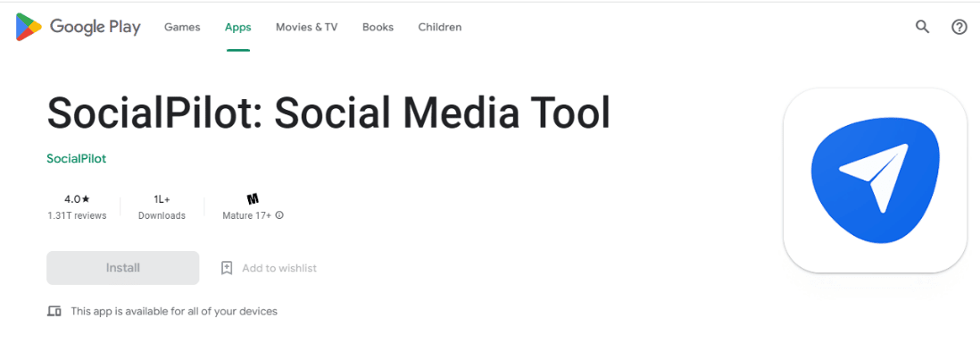The width and height of the screenshot is (980, 344).
Task: Open the SocialPilot developer link
Action: tap(76, 159)
